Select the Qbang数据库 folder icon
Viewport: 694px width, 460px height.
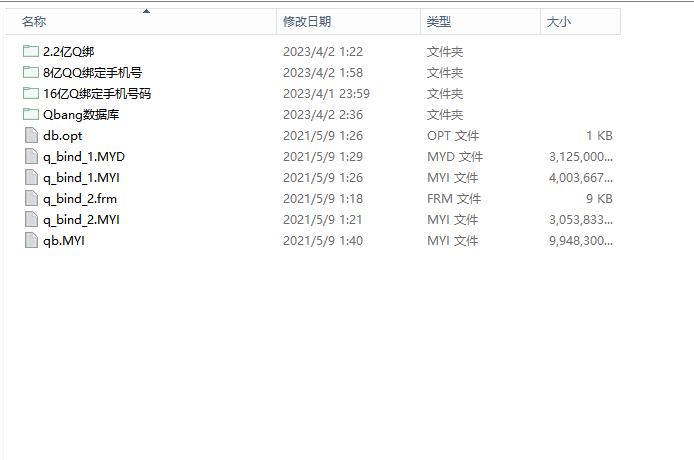pos(31,114)
